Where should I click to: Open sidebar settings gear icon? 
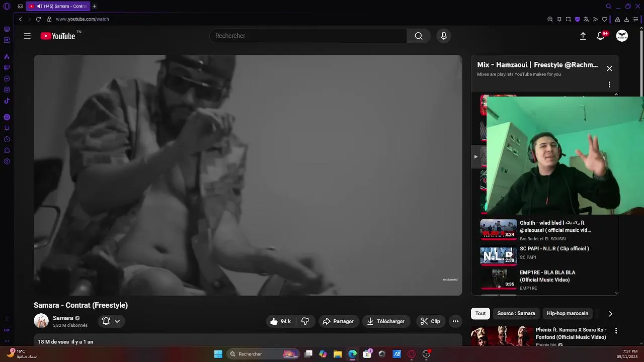pyautogui.click(x=7, y=161)
